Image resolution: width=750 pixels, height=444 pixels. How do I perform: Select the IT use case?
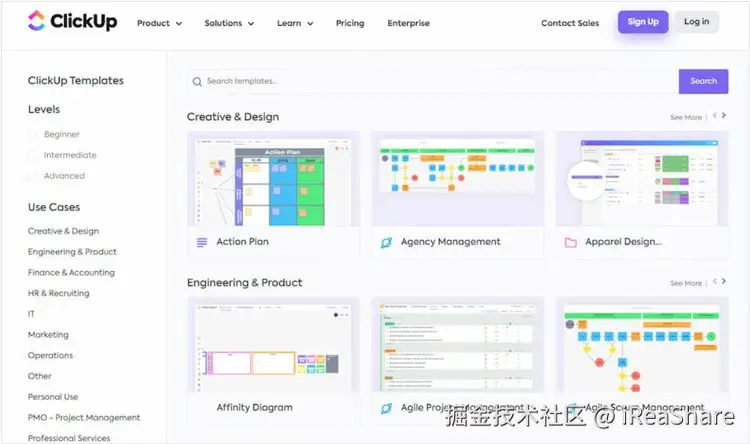click(x=31, y=314)
